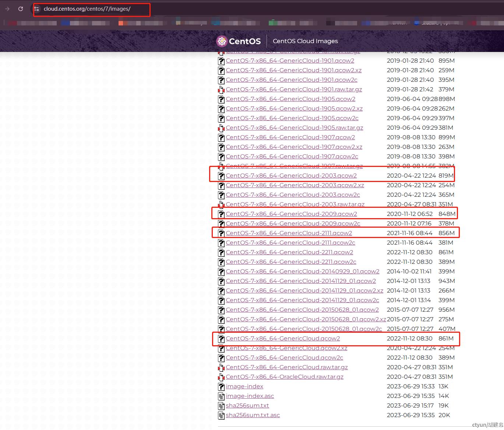Click file icon beside GenericCloud-20141129_01.qcow2

click(x=221, y=281)
